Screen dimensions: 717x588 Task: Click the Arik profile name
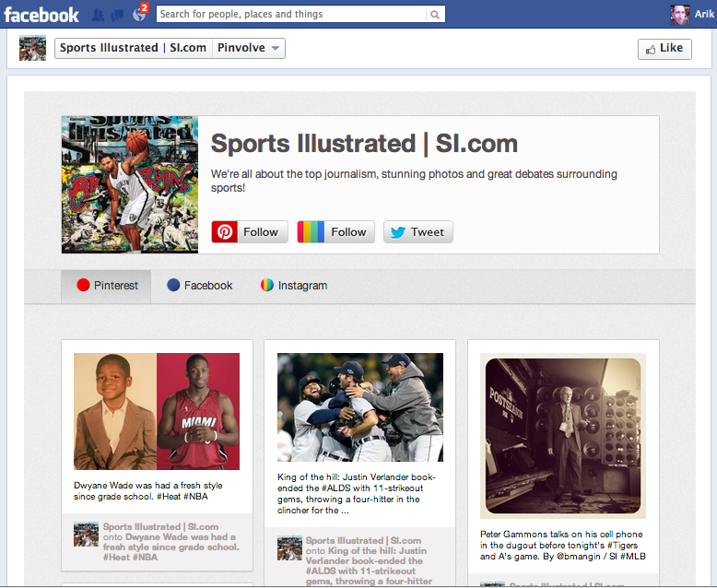[x=704, y=14]
